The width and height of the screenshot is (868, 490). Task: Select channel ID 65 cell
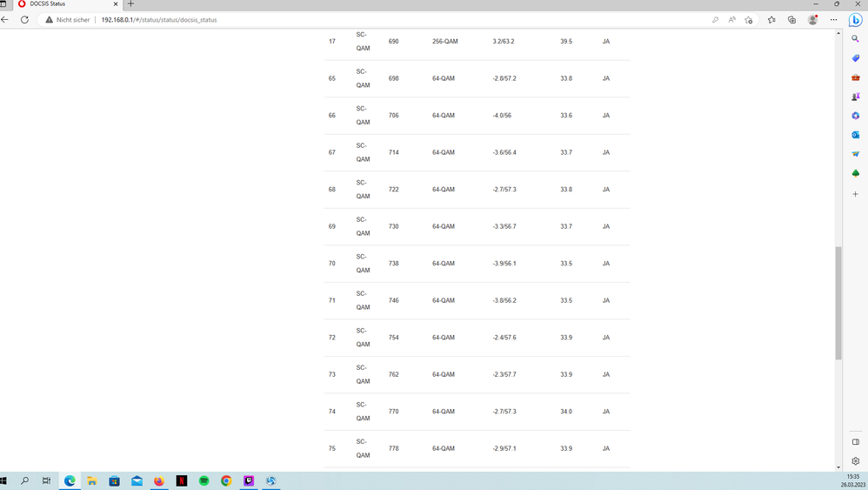coord(332,78)
